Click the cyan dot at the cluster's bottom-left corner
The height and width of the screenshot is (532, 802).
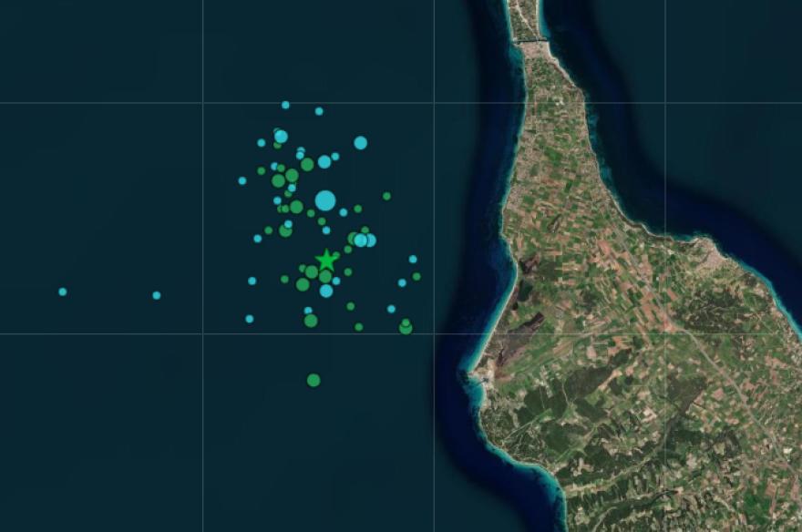249,319
